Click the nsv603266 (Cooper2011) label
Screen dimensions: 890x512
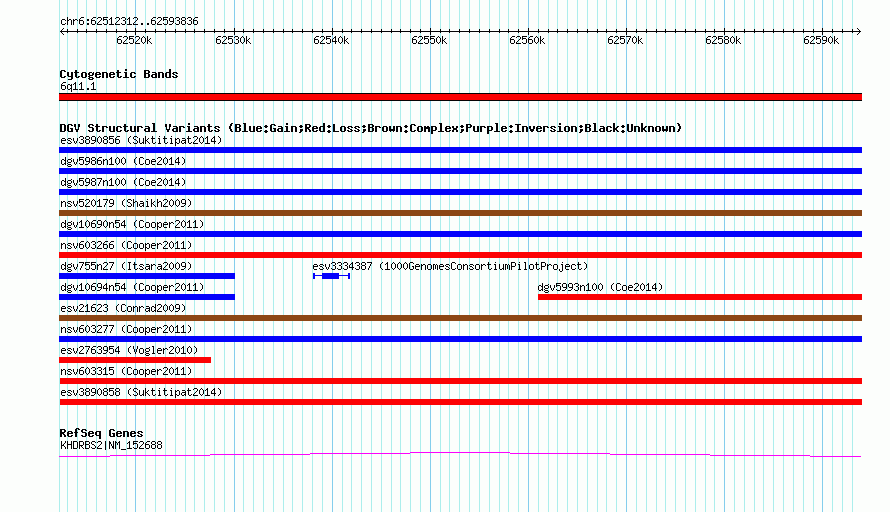coord(126,245)
